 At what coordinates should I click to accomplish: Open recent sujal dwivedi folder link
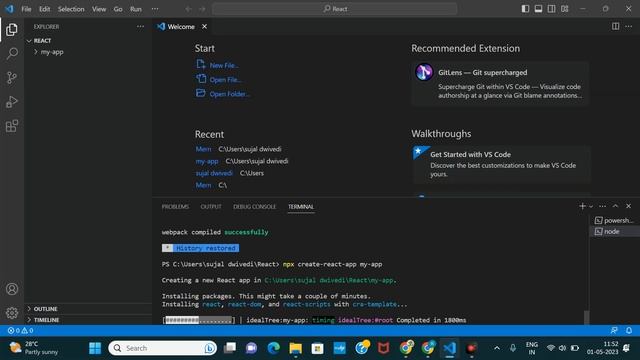[214, 173]
